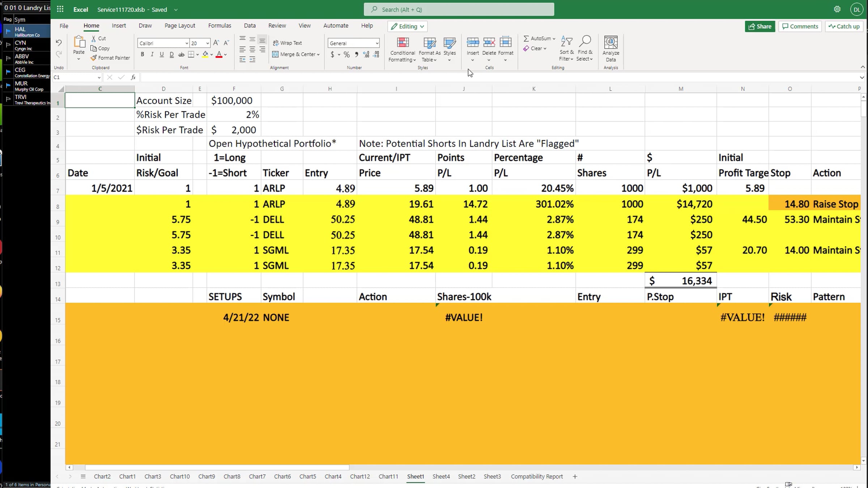
Task: Toggle the flag for CYN Cyngn
Action: click(x=8, y=45)
